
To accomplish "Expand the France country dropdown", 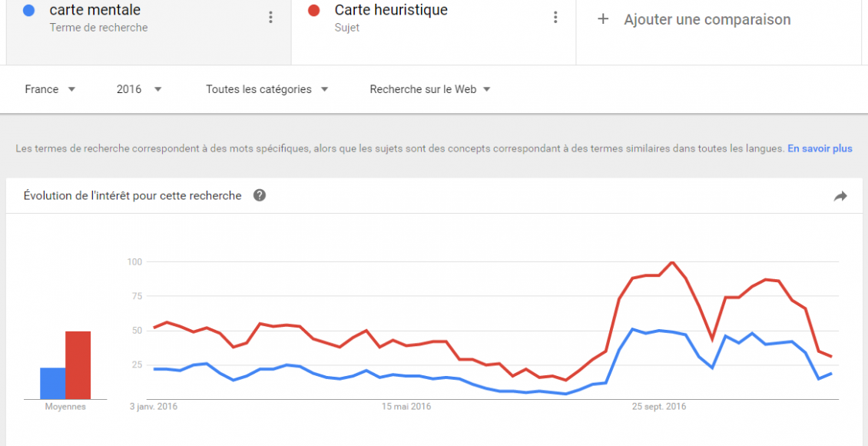I will coord(50,89).
